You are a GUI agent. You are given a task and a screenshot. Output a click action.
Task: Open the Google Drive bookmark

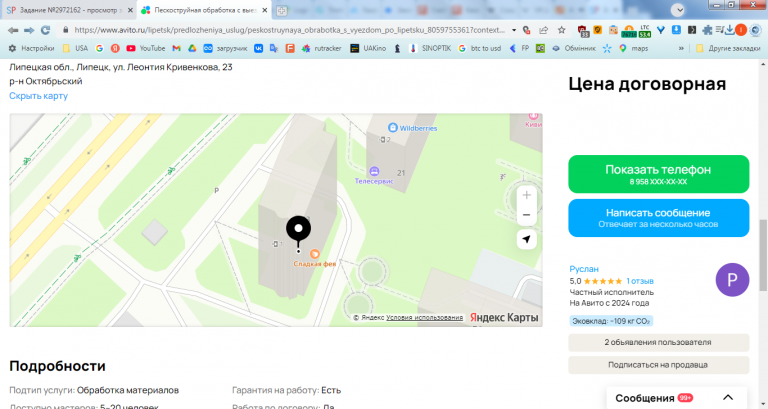192,48
